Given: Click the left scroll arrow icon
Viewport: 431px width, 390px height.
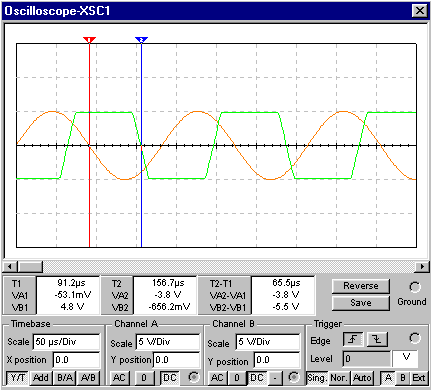Looking at the screenshot, I should click(10, 267).
